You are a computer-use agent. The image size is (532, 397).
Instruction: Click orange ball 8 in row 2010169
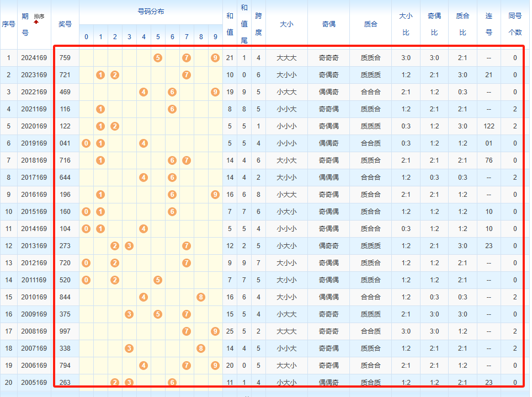click(201, 297)
